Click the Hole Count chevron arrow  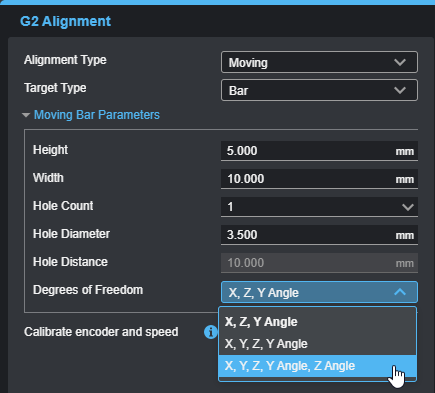coord(408,207)
